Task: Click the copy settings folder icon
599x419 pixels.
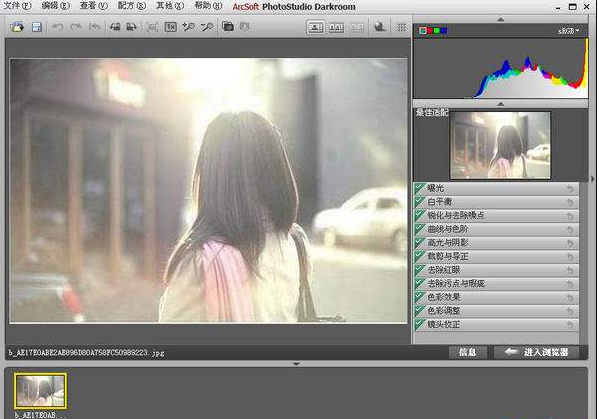Action: [228, 26]
